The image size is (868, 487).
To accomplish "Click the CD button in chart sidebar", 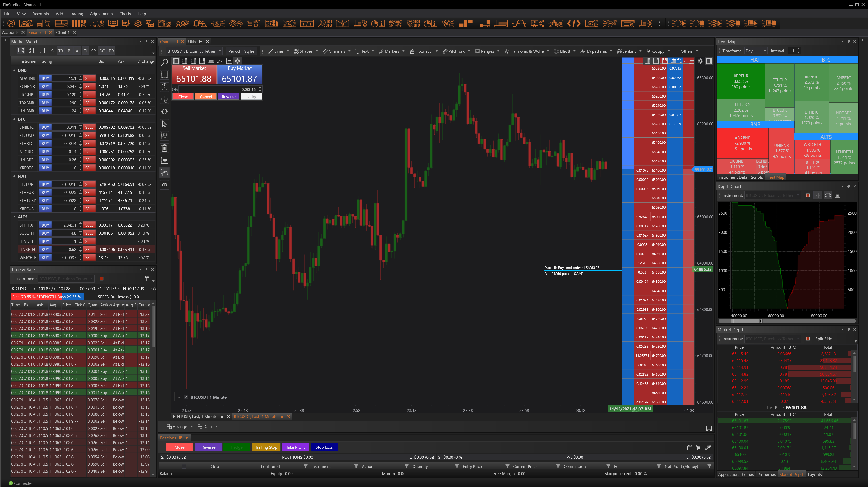I will [x=164, y=185].
